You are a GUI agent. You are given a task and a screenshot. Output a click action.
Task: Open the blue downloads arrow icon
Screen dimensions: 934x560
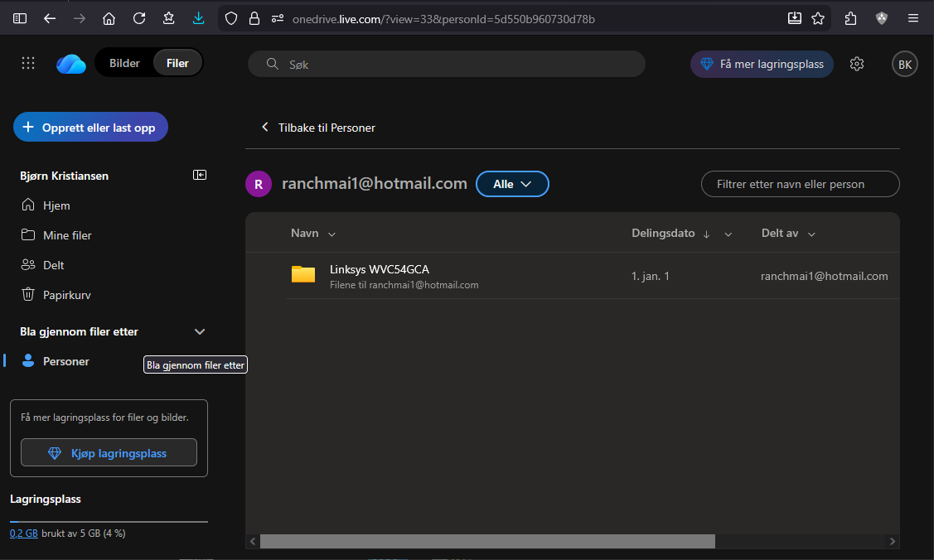pyautogui.click(x=198, y=18)
